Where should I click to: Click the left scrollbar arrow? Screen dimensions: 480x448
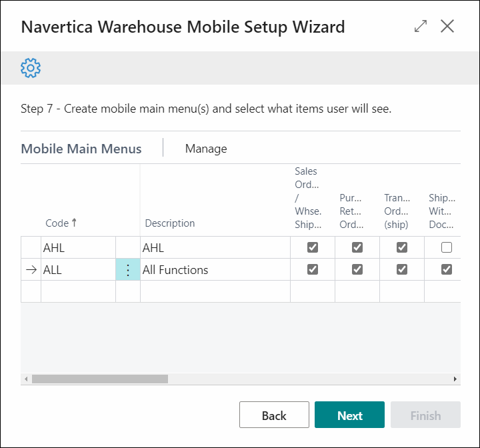tap(26, 379)
